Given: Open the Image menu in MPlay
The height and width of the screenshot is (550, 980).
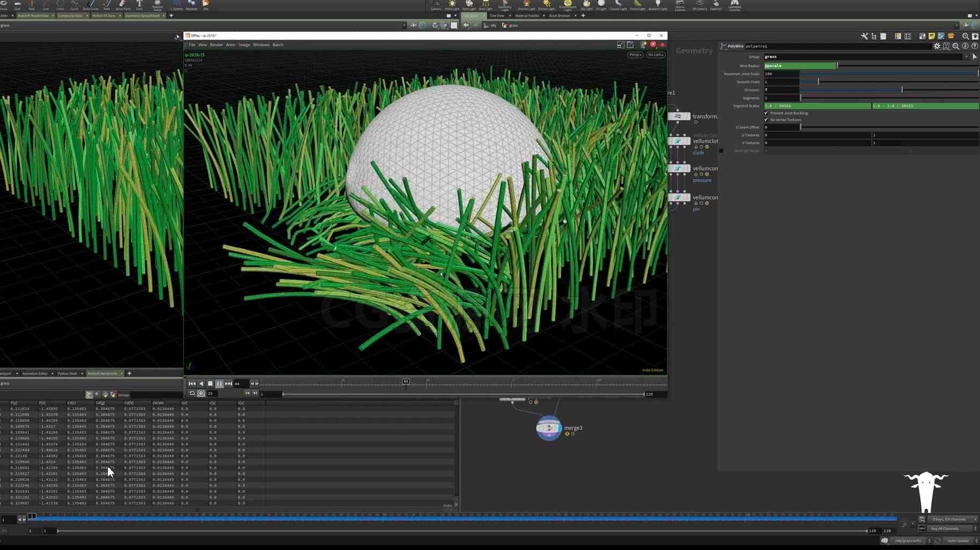Looking at the screenshot, I should [244, 45].
